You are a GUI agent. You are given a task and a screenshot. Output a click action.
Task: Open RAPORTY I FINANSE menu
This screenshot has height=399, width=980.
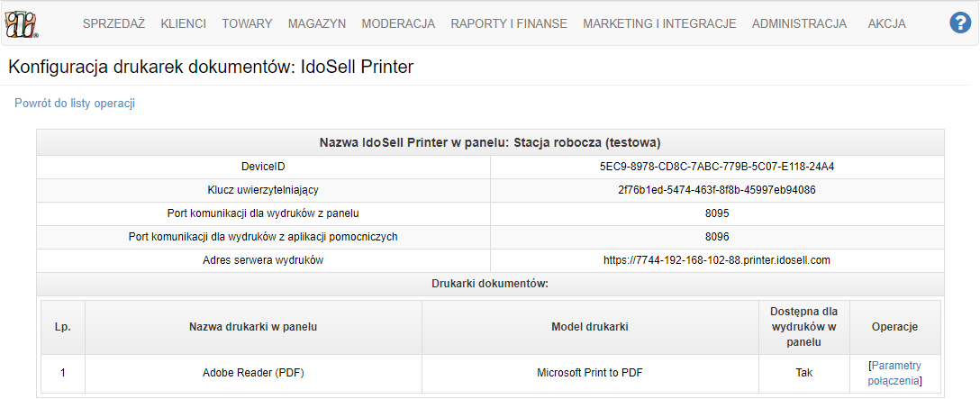pos(509,23)
